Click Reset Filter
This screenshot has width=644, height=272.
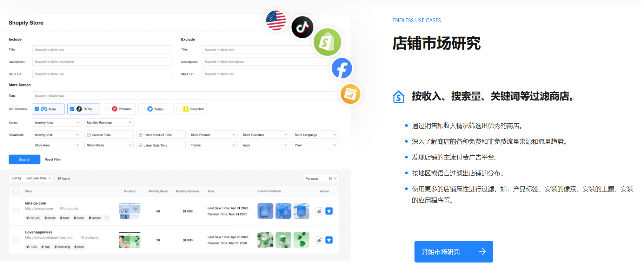click(53, 160)
